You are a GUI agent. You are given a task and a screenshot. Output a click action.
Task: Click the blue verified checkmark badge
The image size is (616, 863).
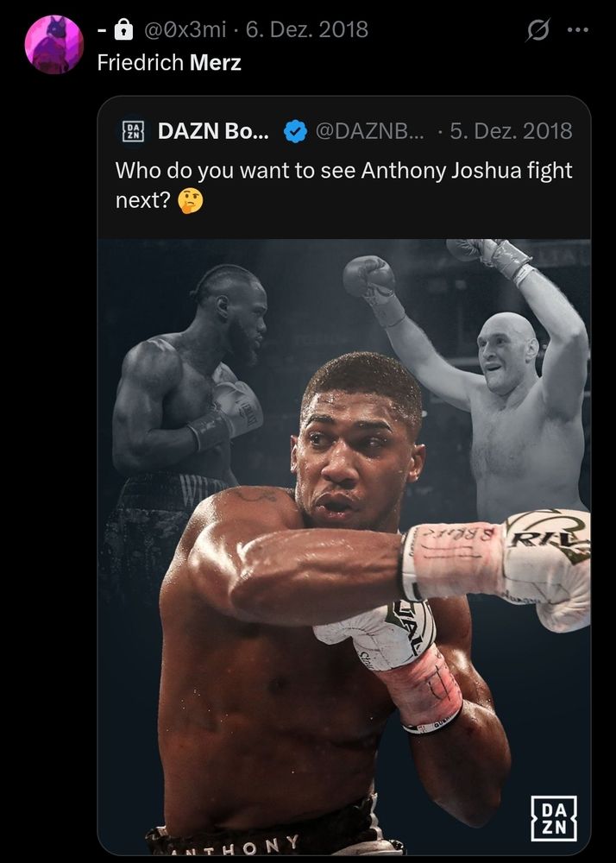(x=295, y=131)
